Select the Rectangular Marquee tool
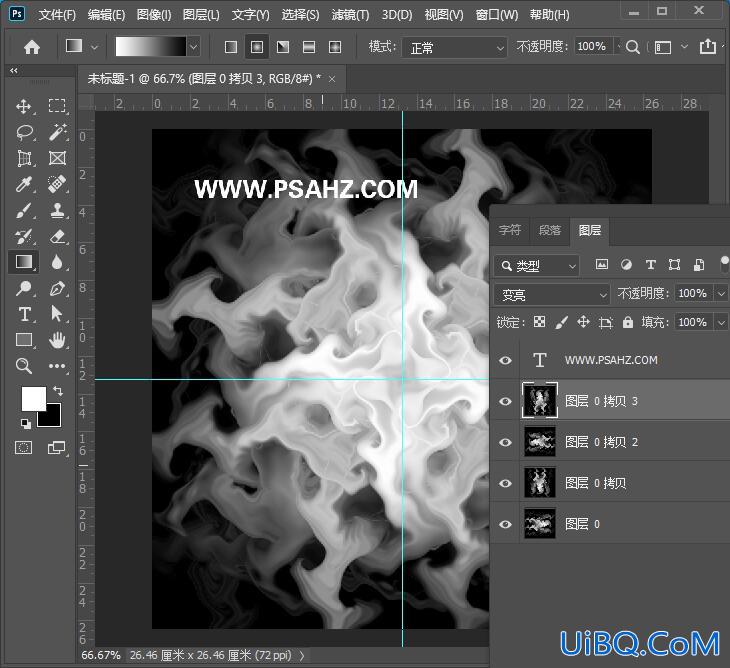 tap(57, 106)
